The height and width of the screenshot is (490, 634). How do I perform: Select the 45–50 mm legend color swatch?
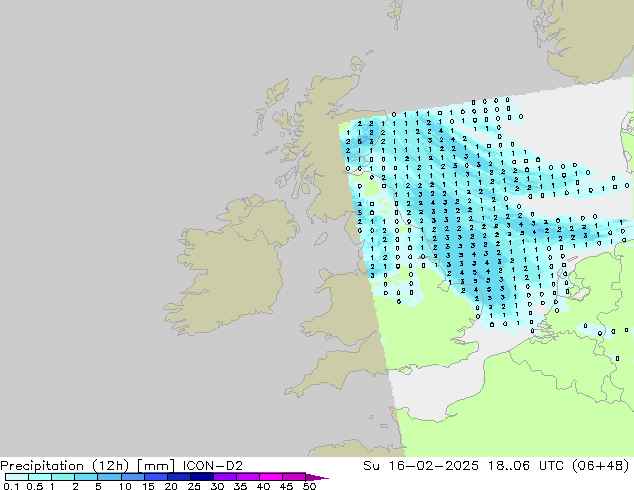tap(294, 477)
